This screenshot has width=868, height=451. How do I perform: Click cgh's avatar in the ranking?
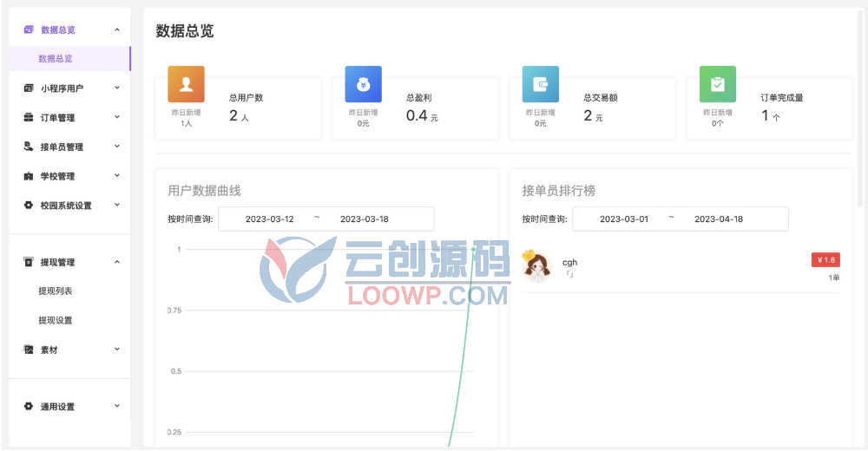coord(537,266)
